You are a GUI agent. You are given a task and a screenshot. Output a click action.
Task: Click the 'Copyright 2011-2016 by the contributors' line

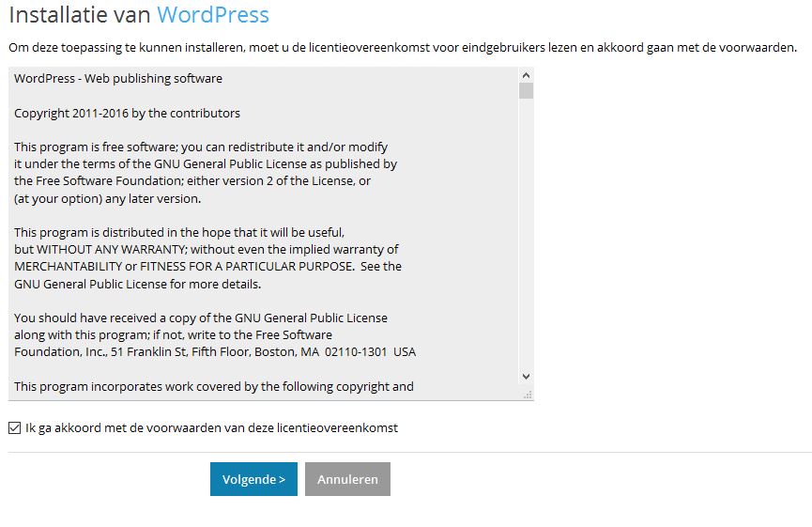pos(127,113)
